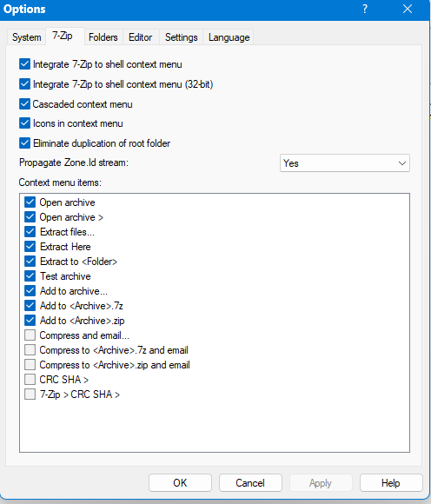Uncheck Extract files... menu item
This screenshot has height=504, width=431.
30,232
